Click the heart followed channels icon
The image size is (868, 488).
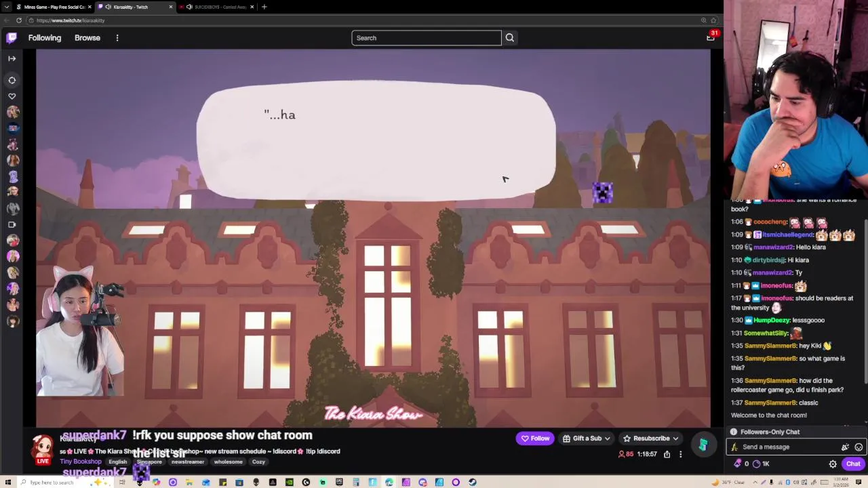(x=12, y=96)
